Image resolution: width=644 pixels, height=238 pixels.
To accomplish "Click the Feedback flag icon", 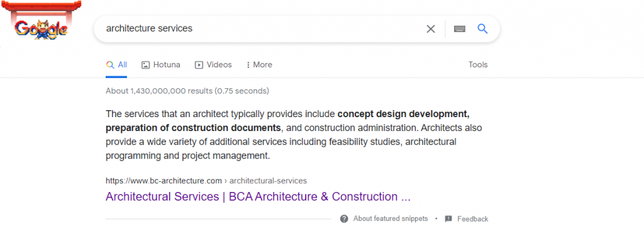I will tap(448, 218).
